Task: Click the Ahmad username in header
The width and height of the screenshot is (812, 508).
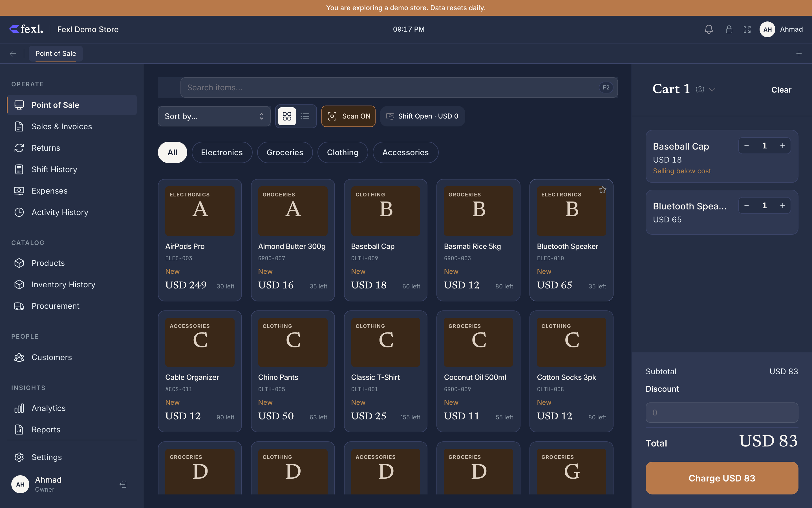Action: 791,30
